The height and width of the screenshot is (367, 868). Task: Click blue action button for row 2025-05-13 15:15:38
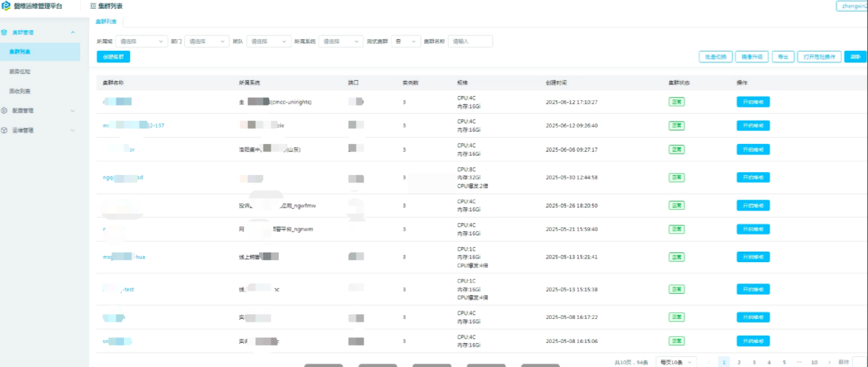(753, 289)
